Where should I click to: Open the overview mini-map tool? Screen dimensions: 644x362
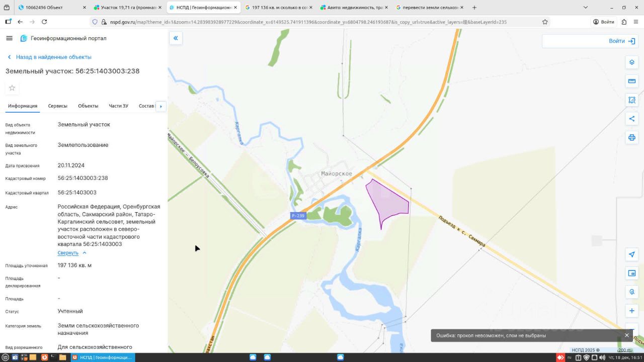pos(632,273)
